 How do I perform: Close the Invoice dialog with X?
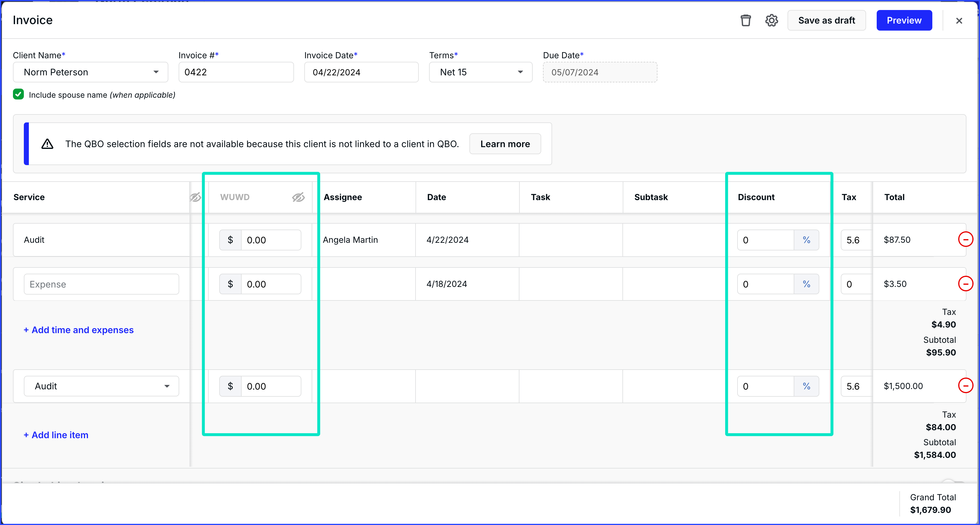point(959,21)
